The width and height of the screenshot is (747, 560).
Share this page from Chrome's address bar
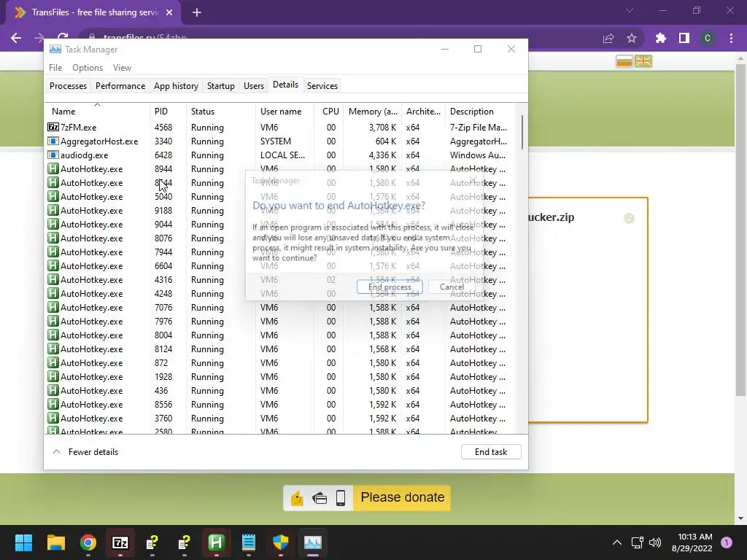(608, 38)
